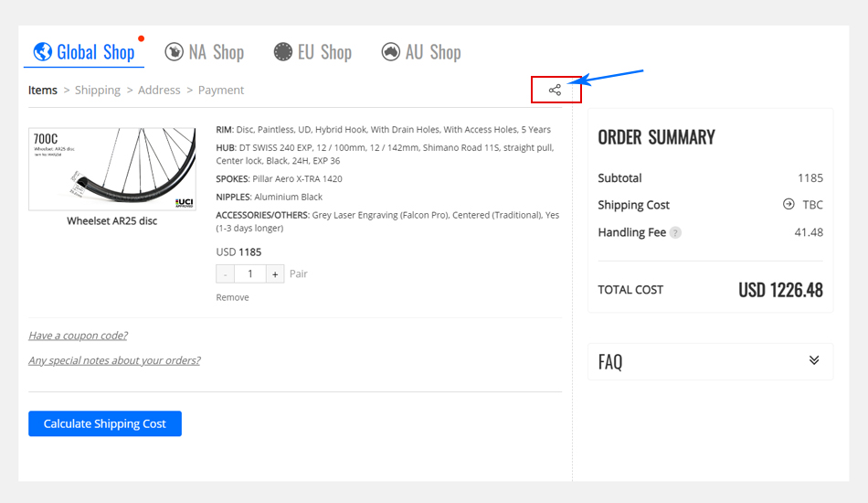Open 'Any special notes about your orders?' link

[114, 360]
